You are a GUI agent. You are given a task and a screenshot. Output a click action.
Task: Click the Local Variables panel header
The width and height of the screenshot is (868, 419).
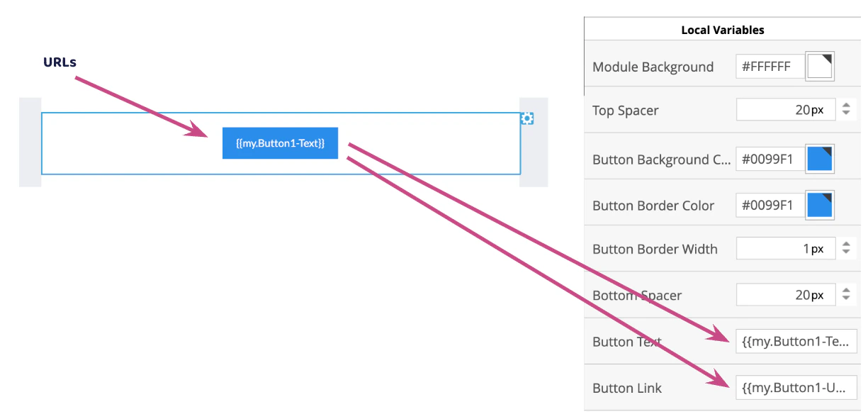click(x=722, y=29)
